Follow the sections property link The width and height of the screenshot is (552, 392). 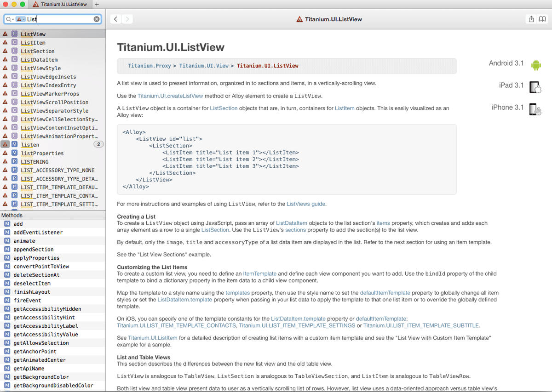pyautogui.click(x=295, y=230)
